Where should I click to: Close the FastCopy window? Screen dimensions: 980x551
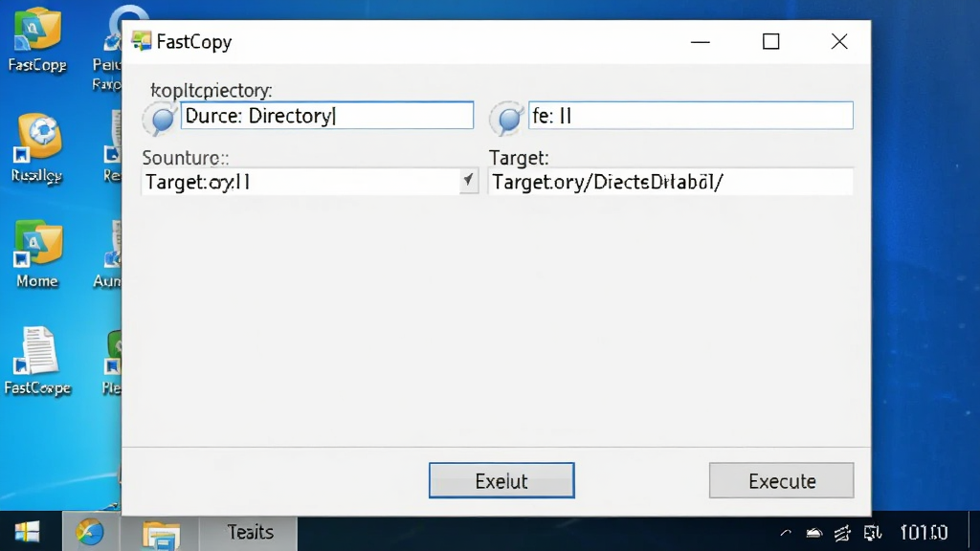pyautogui.click(x=839, y=42)
